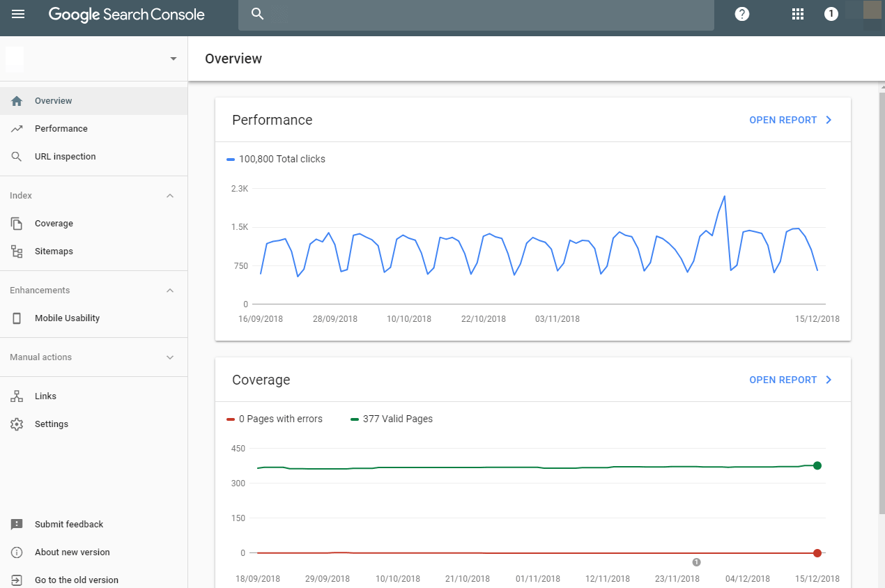Choose Go to the old version
Screen dimensions: 885x588
(76, 580)
